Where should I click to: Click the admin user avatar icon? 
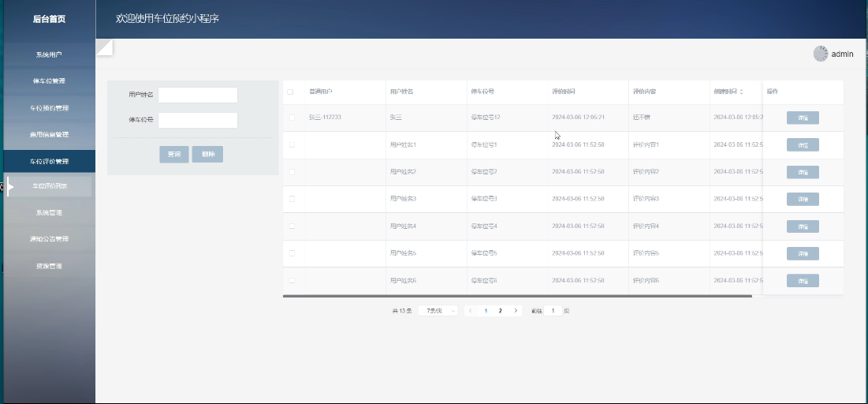click(821, 54)
